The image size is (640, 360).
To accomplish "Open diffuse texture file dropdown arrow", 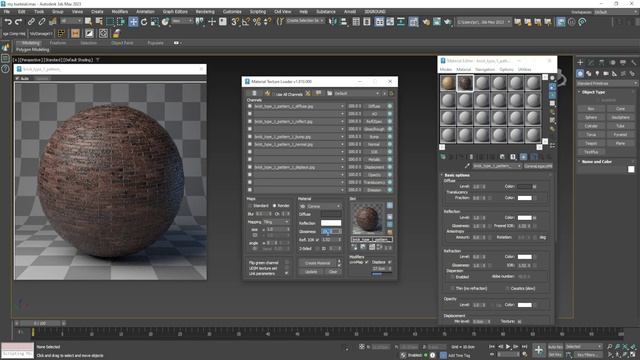I will click(x=342, y=106).
